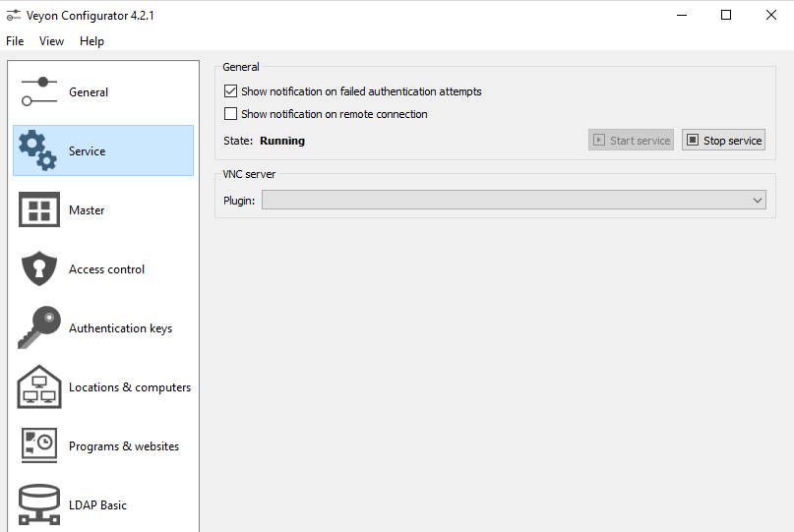Click the Programs & websites icon

[x=39, y=445]
